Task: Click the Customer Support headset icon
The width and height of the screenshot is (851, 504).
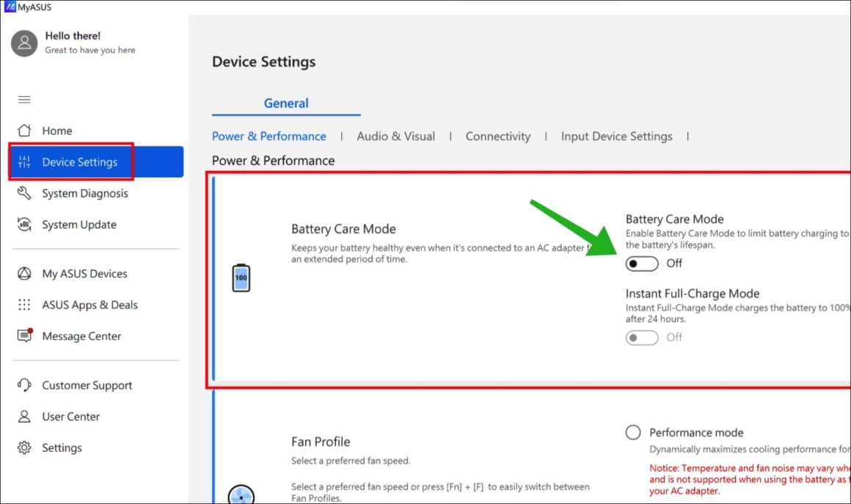Action: tap(24, 385)
